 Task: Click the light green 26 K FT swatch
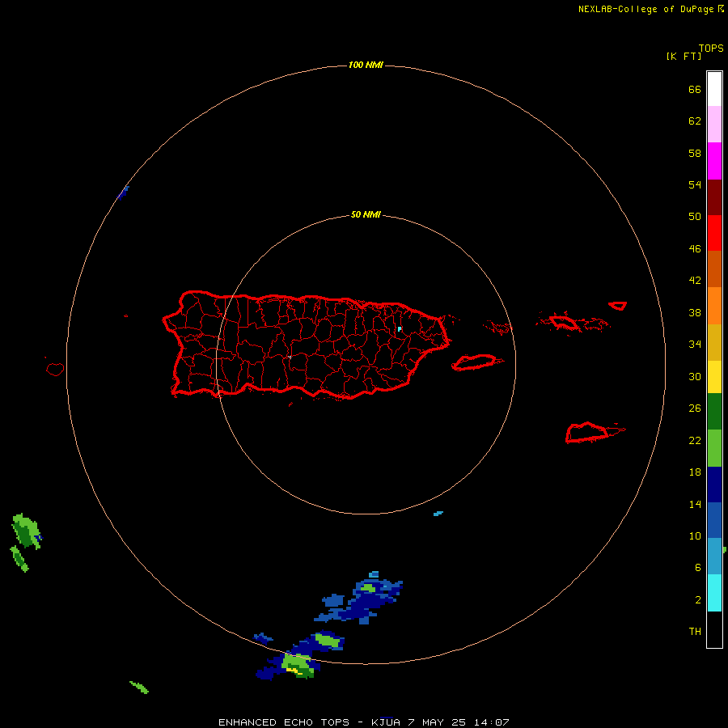click(x=714, y=448)
